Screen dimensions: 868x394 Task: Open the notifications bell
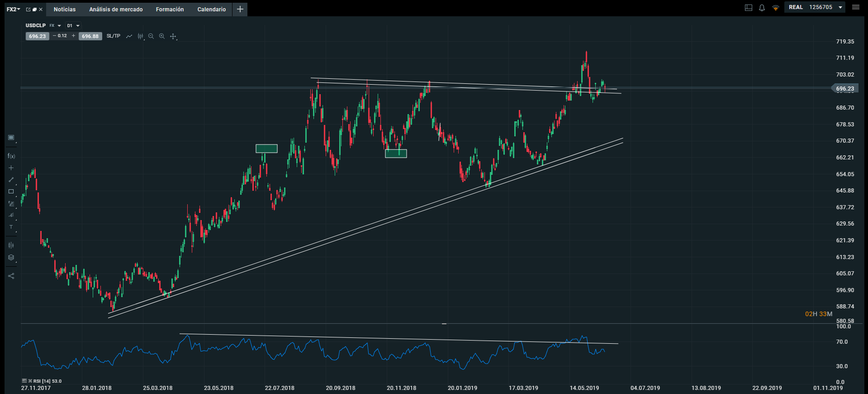tap(762, 8)
